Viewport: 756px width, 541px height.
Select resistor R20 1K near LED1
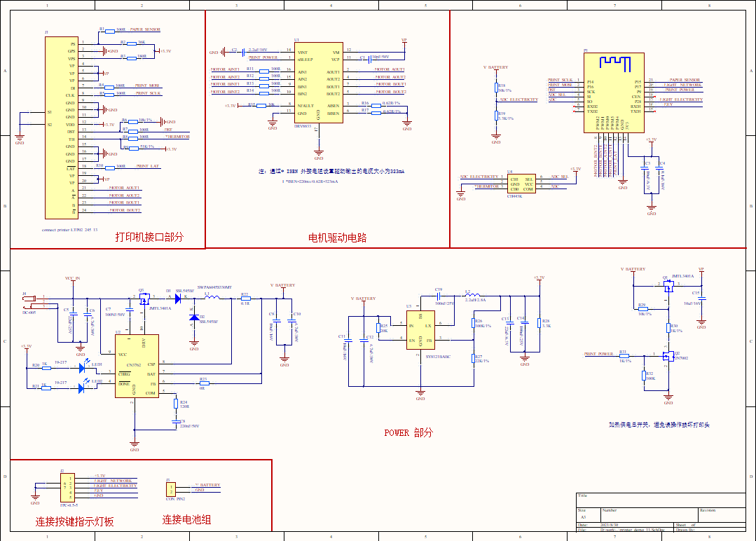[x=46, y=368]
